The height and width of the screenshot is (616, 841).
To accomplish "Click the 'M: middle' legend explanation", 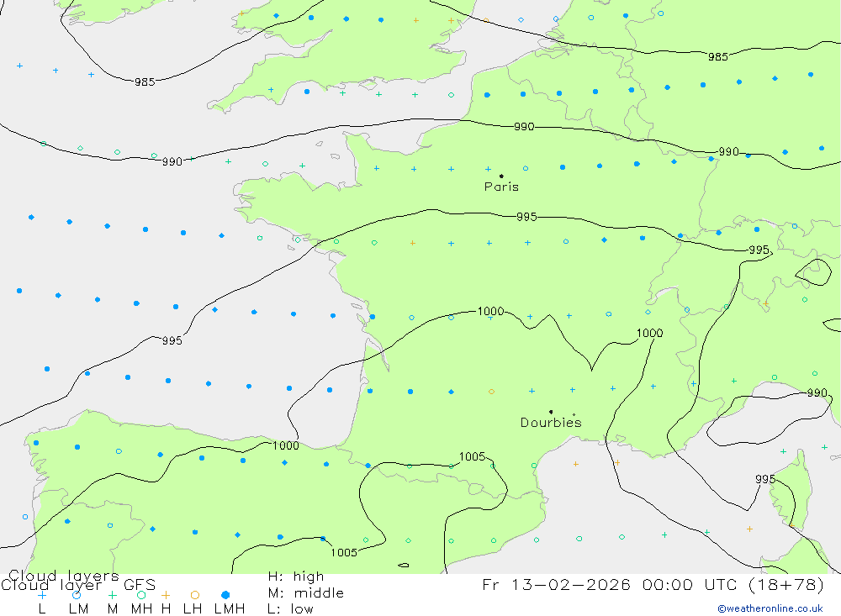I will point(306,593).
